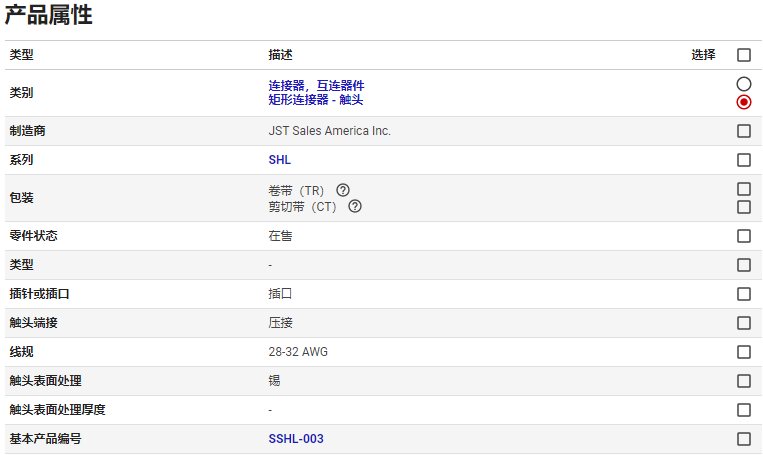Check the 制造商 row checkbox
This screenshot has height=455, width=763.
click(x=743, y=131)
